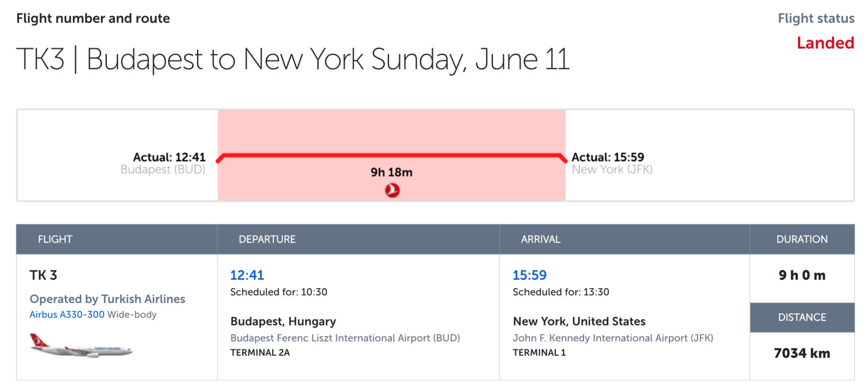Select the FLIGHT column header
The height and width of the screenshot is (392, 868).
click(55, 239)
